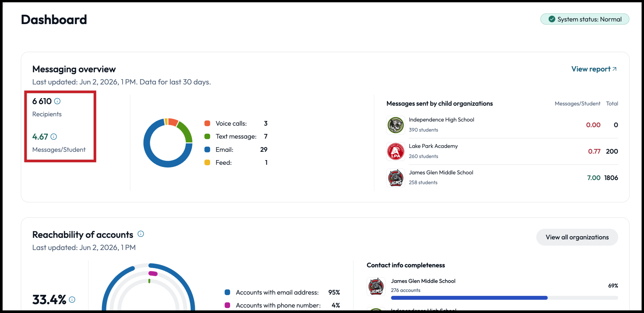Click info icon beside 4.67 Messages/Student
The image size is (644, 313).
point(54,137)
